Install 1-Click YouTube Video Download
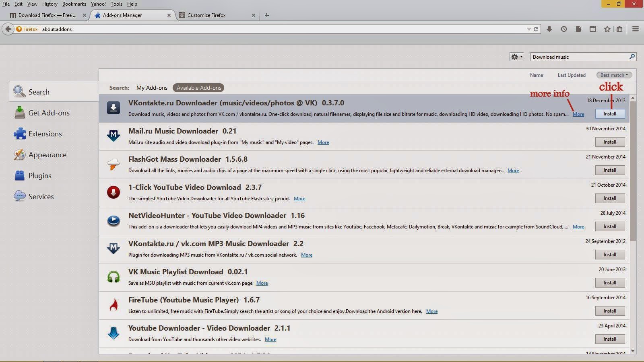This screenshot has width=644, height=362. coord(610,198)
